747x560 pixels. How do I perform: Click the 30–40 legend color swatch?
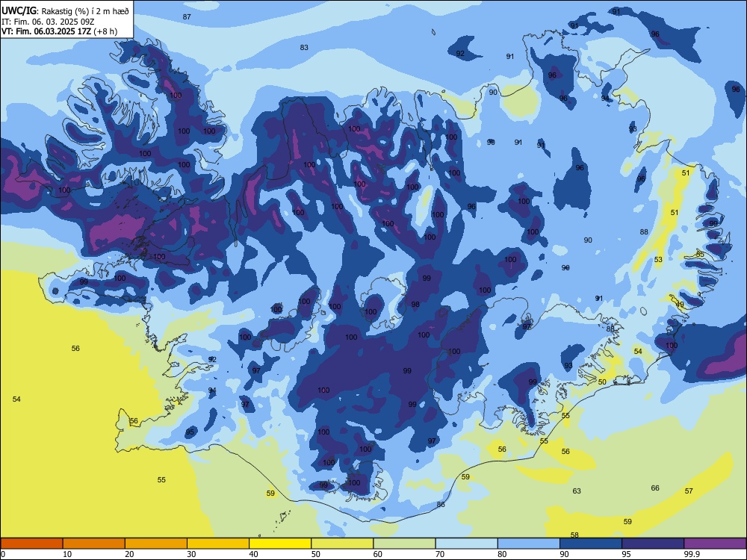[x=218, y=544]
